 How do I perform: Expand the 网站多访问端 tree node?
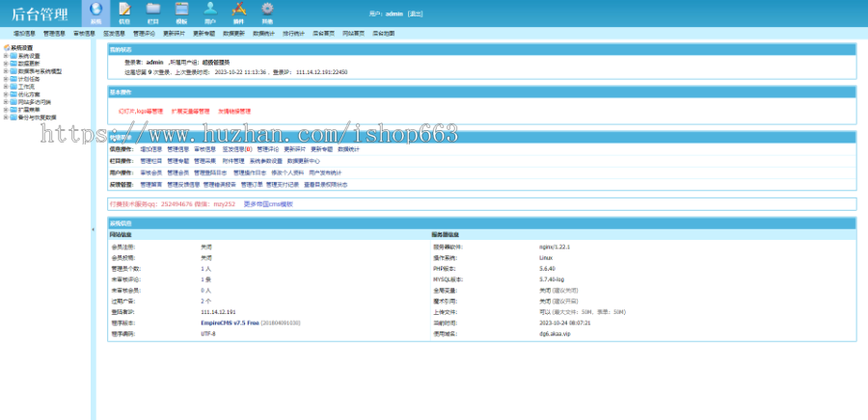(6, 102)
